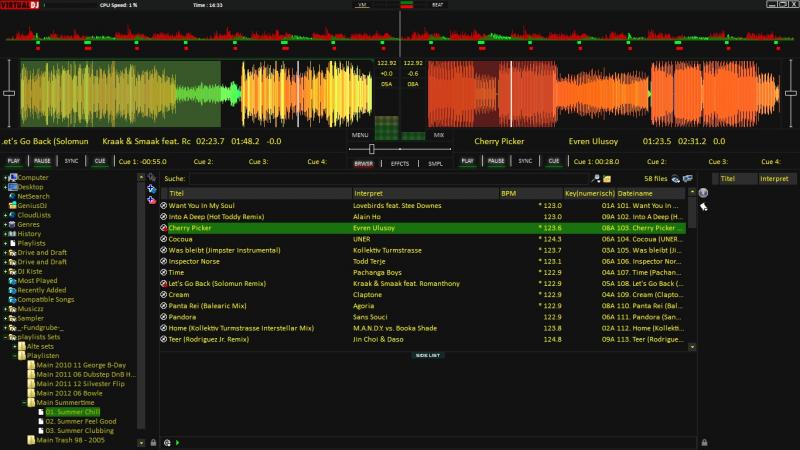Click the topmost small icon above the add-folder icons
The width and height of the screenshot is (800, 450).
[152, 178]
